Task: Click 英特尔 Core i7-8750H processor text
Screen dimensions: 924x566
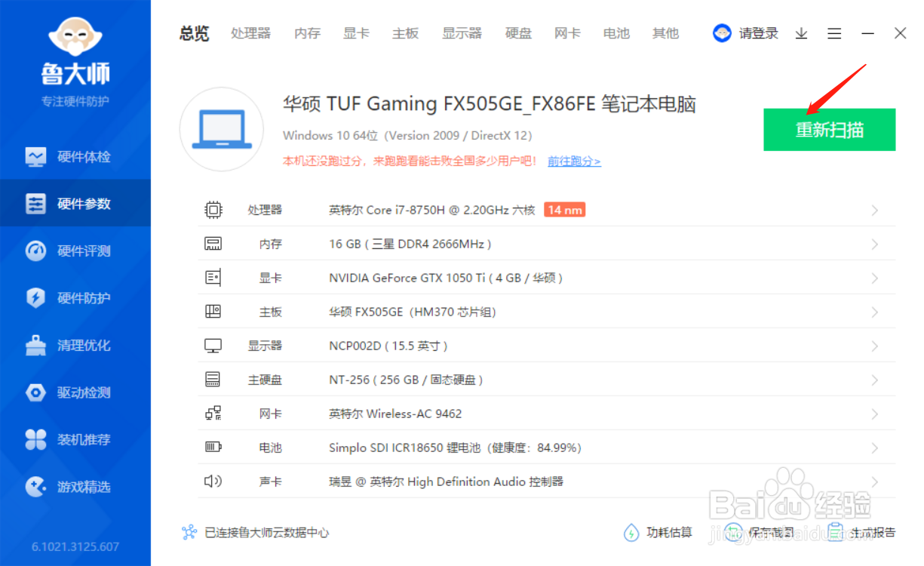Action: 432,210
